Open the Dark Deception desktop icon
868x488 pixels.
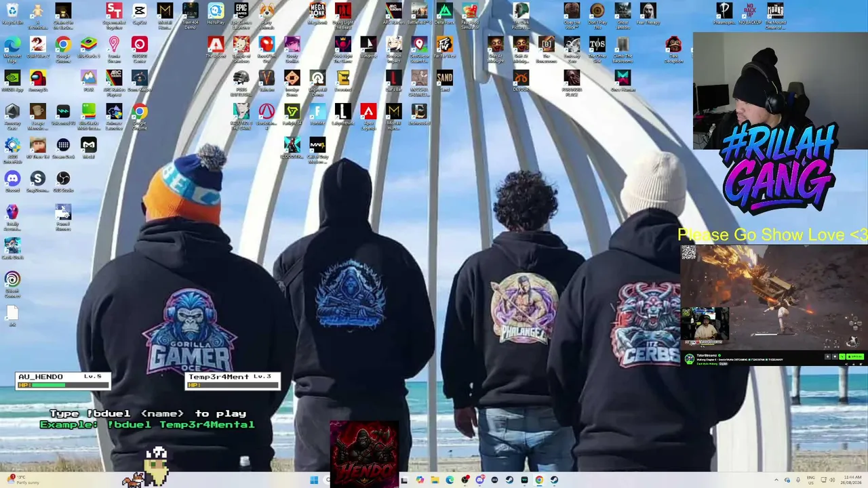pos(673,50)
